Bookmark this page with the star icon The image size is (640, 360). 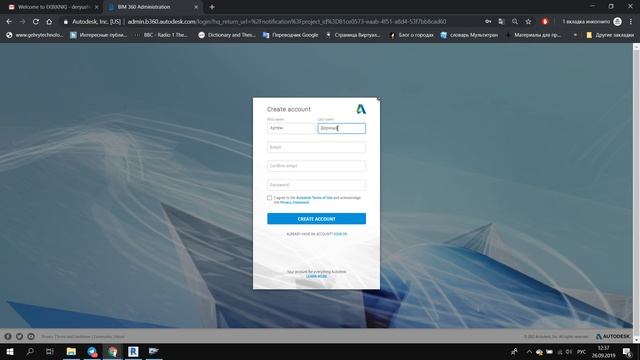[528, 22]
